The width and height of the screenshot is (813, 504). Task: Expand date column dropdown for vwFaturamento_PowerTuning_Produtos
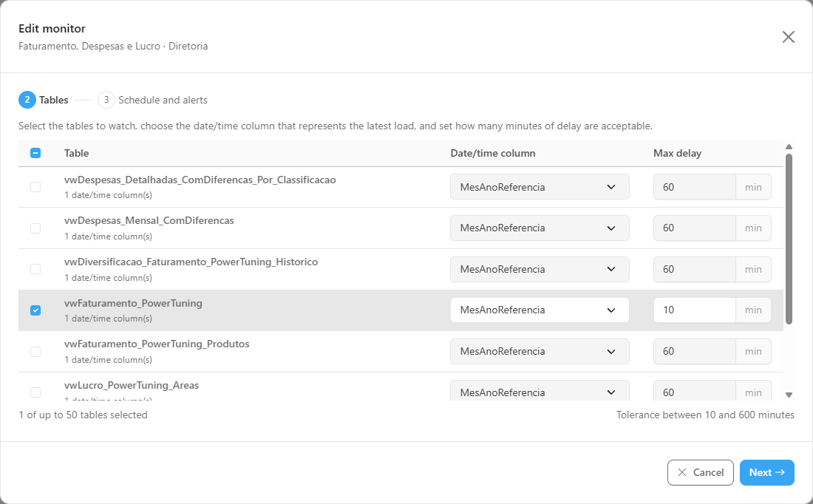pyautogui.click(x=540, y=351)
